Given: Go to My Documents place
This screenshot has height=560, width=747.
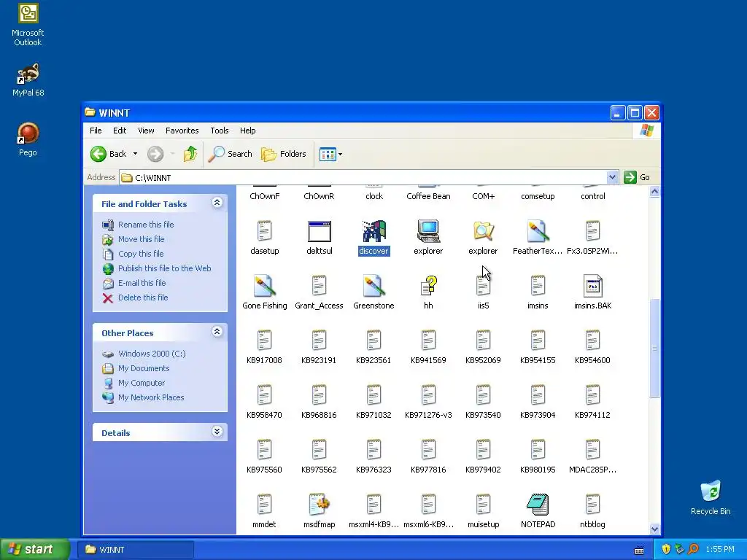Looking at the screenshot, I should point(144,368).
